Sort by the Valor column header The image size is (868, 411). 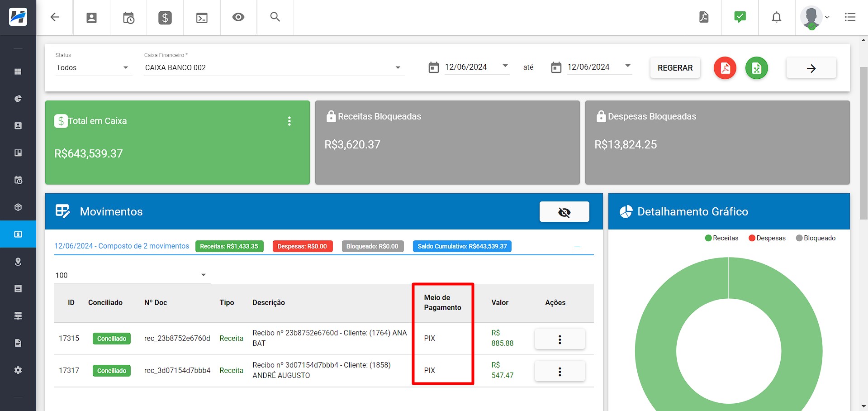tap(500, 302)
